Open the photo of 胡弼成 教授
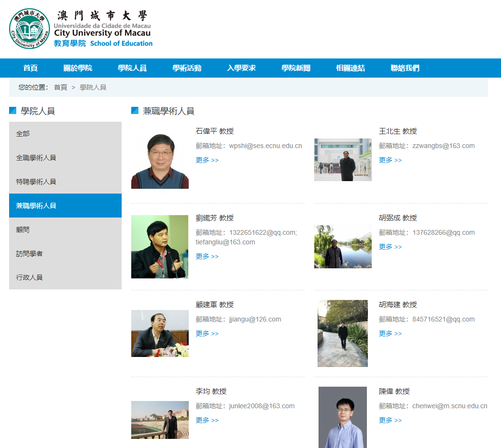The height and width of the screenshot is (448, 501). click(x=343, y=247)
